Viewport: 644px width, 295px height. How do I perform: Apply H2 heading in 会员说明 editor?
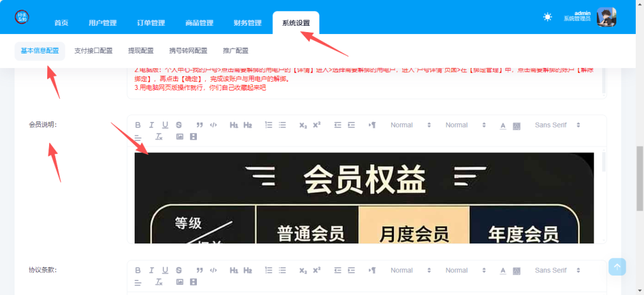248,125
